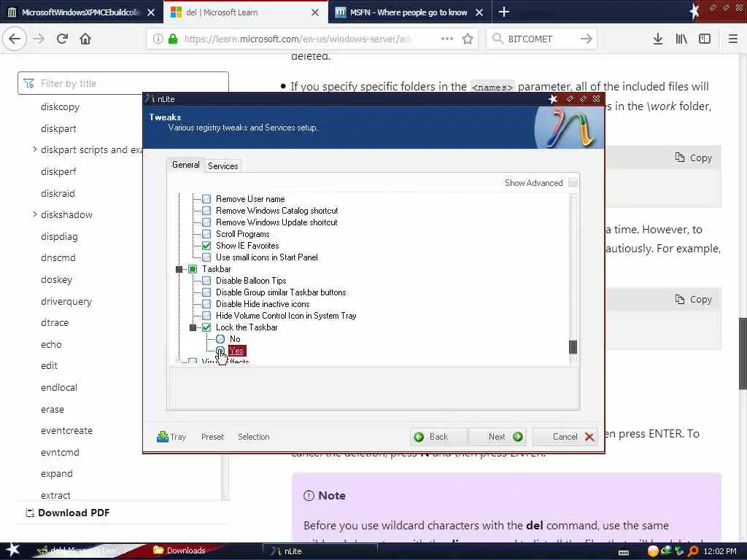Toggle the Taskbar group checkbox in tree
Viewport: 747px width, 560px height.
point(193,269)
